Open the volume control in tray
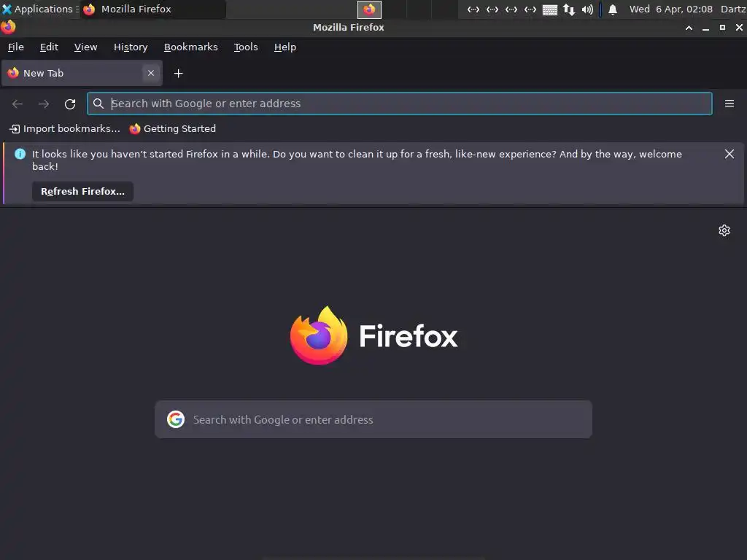The width and height of the screenshot is (747, 560). [587, 9]
